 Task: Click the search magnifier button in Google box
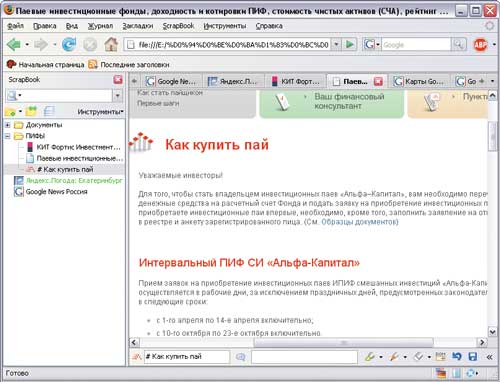tap(459, 44)
